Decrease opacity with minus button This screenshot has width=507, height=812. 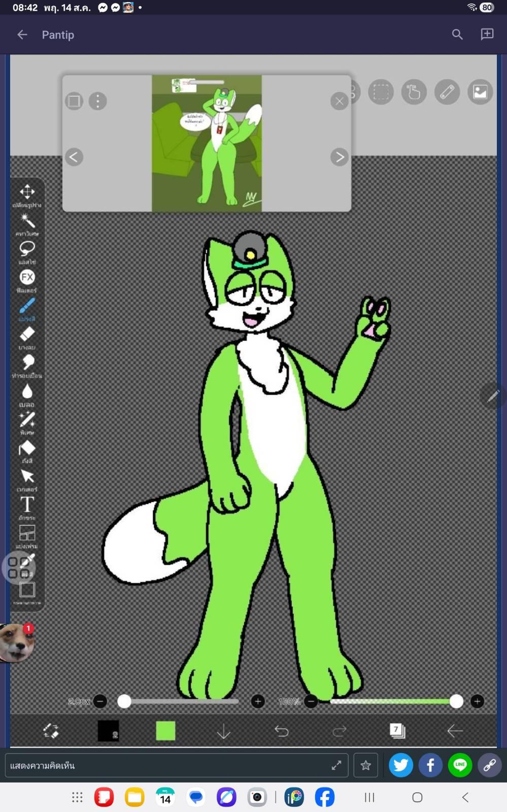pos(311,701)
